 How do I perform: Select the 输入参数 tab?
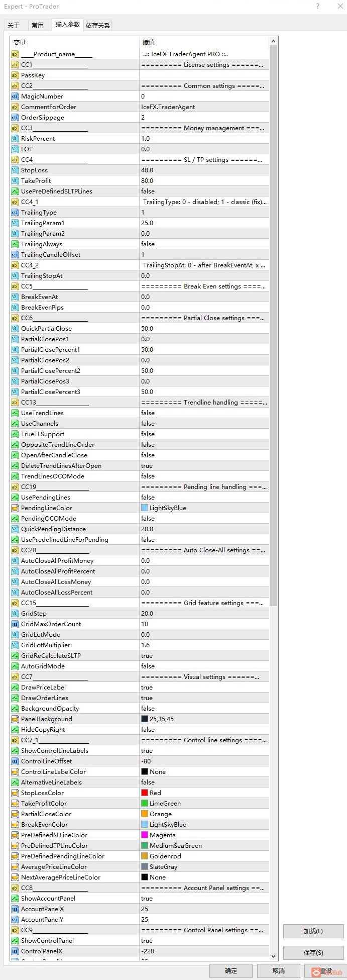click(68, 25)
